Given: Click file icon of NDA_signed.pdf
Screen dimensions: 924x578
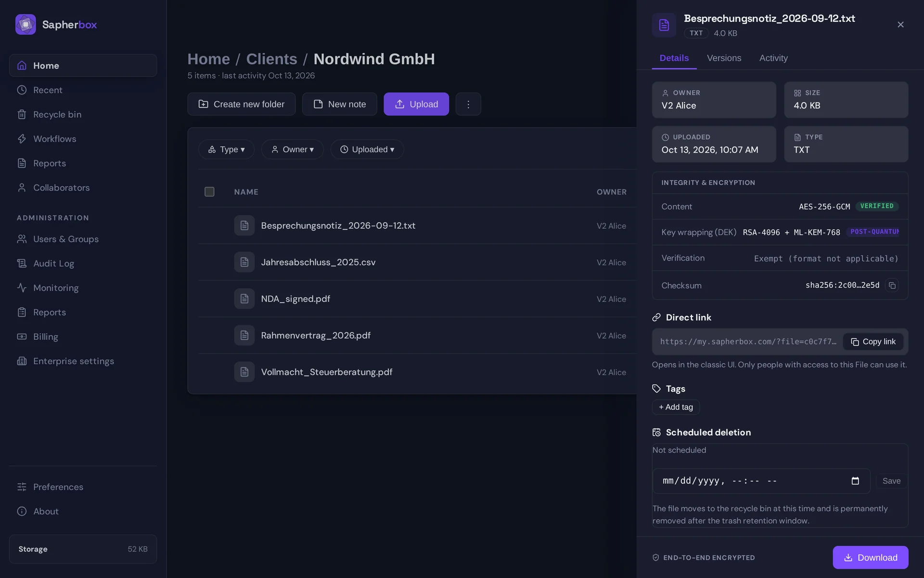Looking at the screenshot, I should tap(244, 299).
